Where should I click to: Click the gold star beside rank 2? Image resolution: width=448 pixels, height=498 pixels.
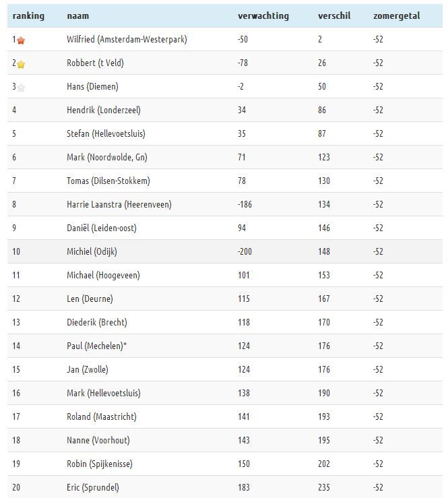(21, 65)
